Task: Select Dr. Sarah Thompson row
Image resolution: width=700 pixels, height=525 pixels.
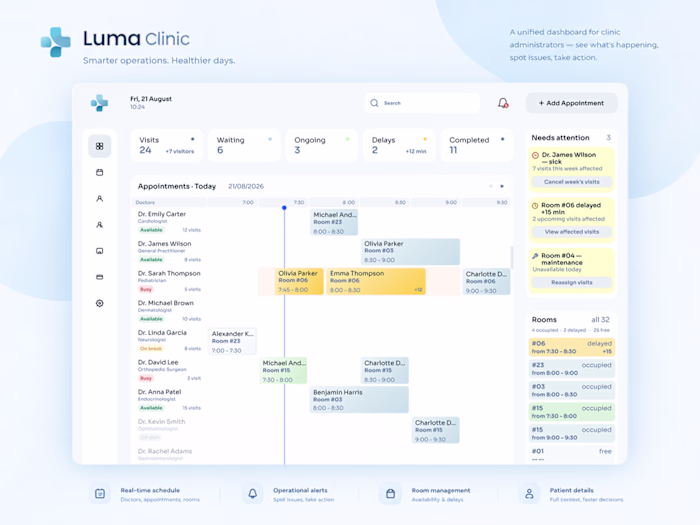Action: point(169,281)
